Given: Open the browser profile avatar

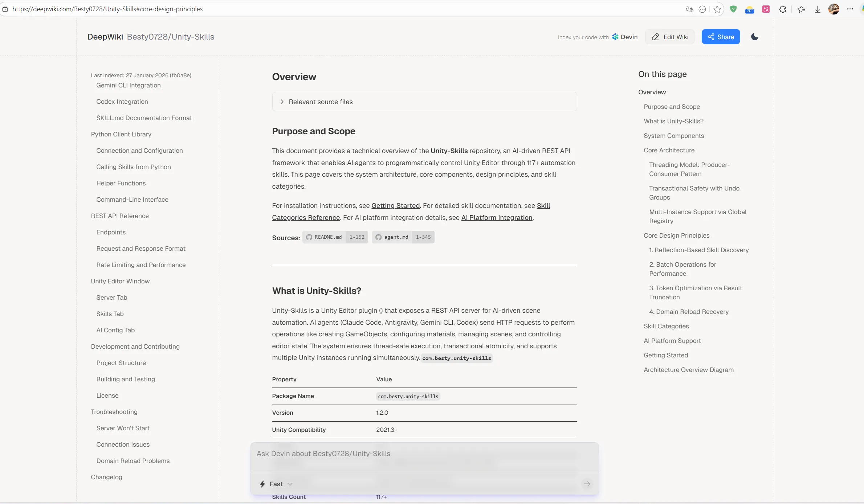Looking at the screenshot, I should tap(834, 9).
